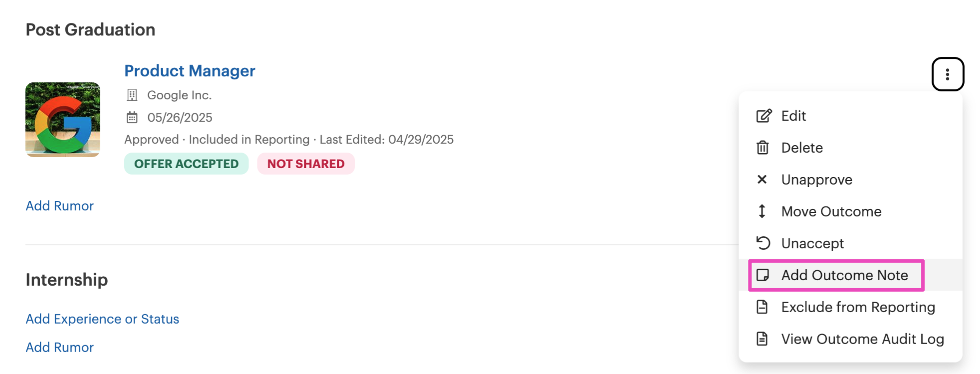Viewport: 980px width, 374px height.
Task: Click Add Rumor under Internship
Action: (60, 348)
